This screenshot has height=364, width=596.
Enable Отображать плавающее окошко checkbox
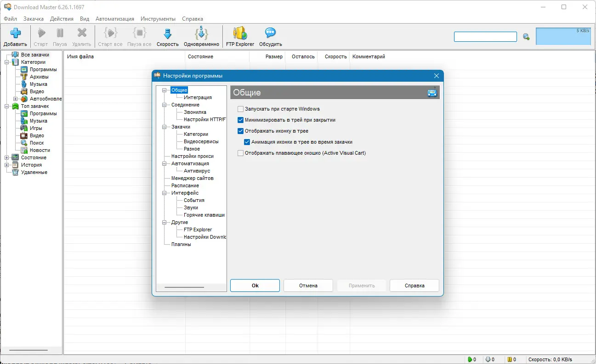tap(240, 153)
